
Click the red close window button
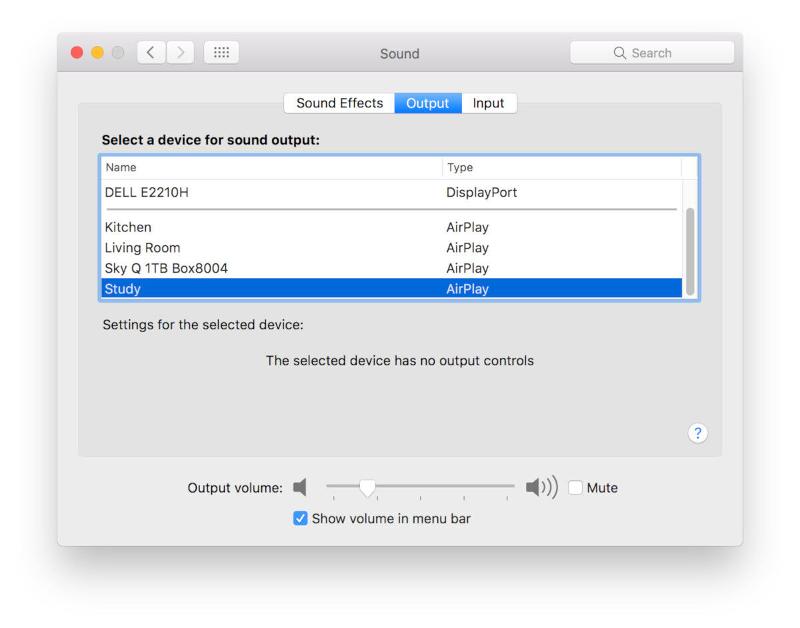(x=77, y=53)
